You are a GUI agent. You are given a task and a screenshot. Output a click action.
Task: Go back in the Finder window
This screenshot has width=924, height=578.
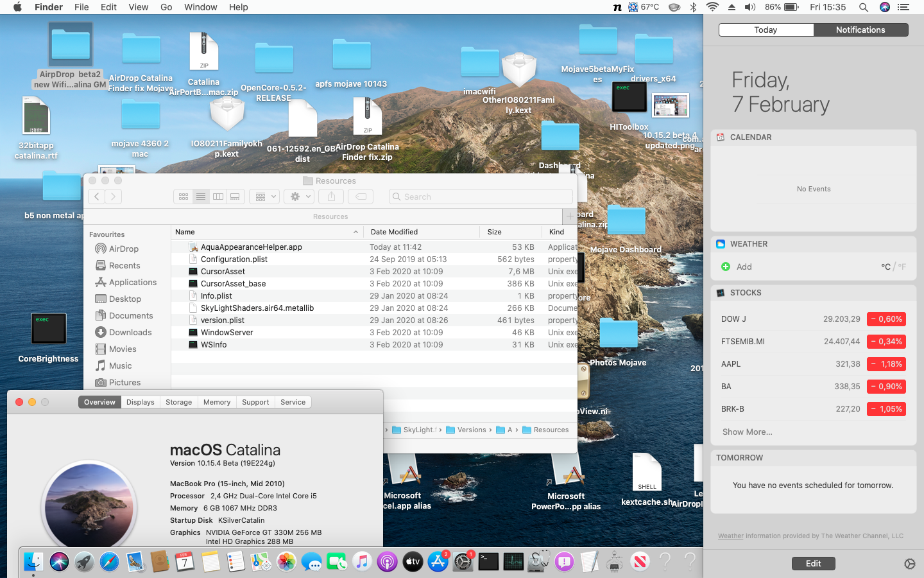click(97, 197)
